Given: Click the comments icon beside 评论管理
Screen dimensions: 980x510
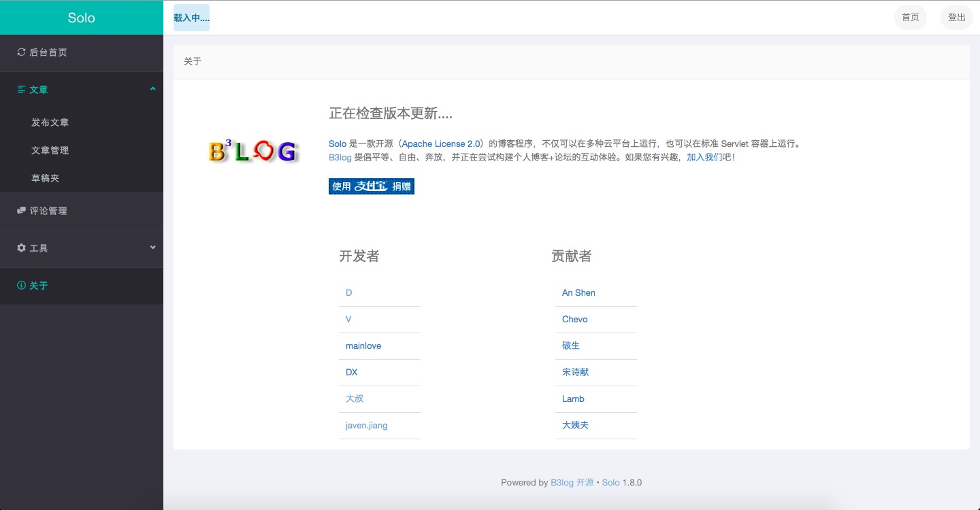Looking at the screenshot, I should [21, 210].
